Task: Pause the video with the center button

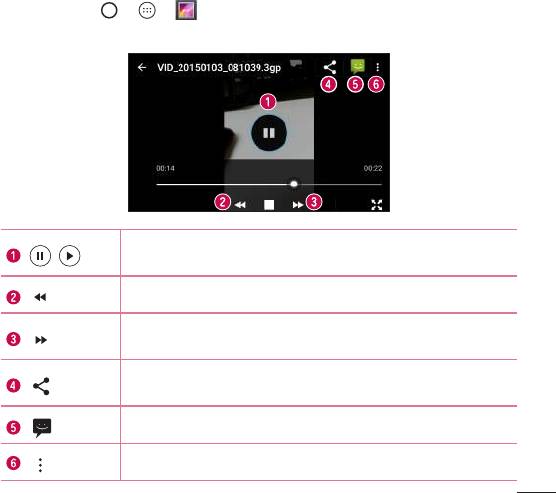Action: [x=269, y=133]
